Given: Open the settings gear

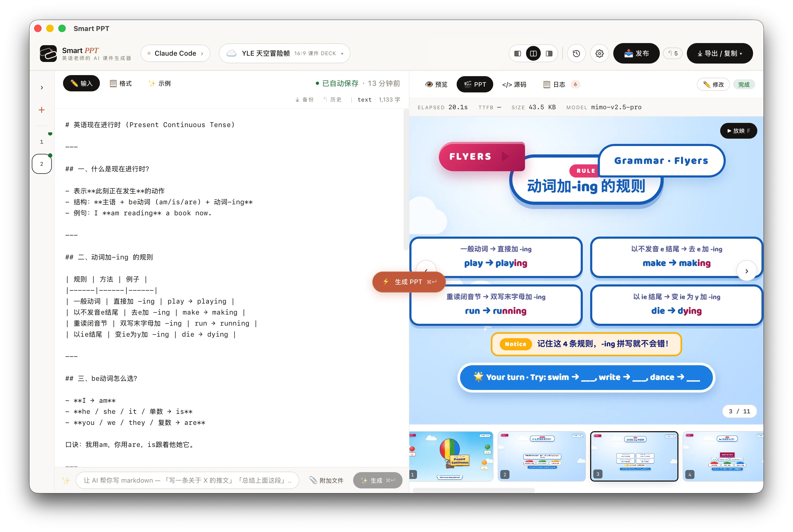Looking at the screenshot, I should 599,53.
